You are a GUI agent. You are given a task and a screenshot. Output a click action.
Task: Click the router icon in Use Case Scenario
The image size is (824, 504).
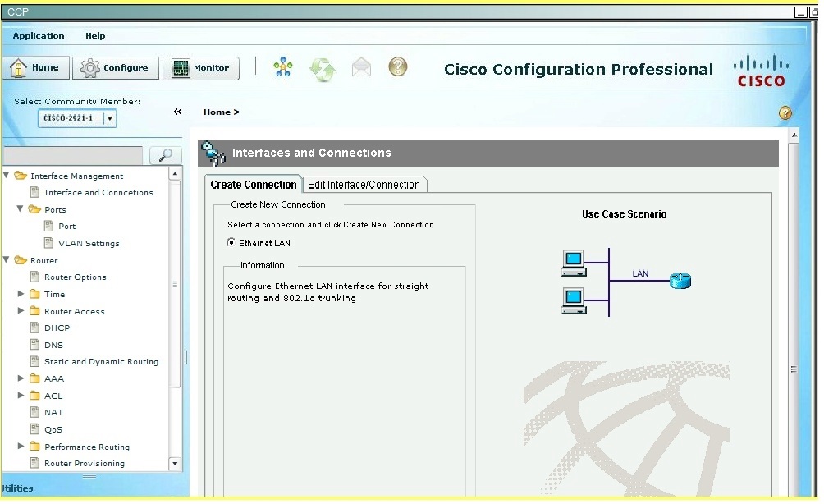click(x=680, y=281)
